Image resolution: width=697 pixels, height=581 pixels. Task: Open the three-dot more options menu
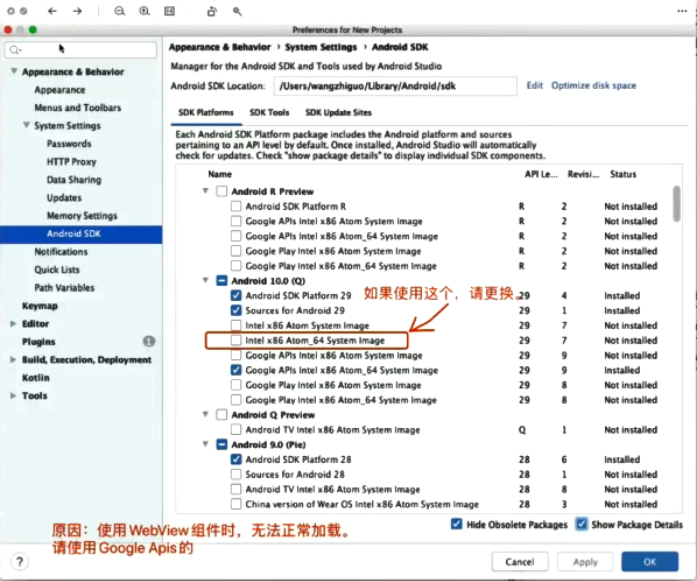(682, 11)
